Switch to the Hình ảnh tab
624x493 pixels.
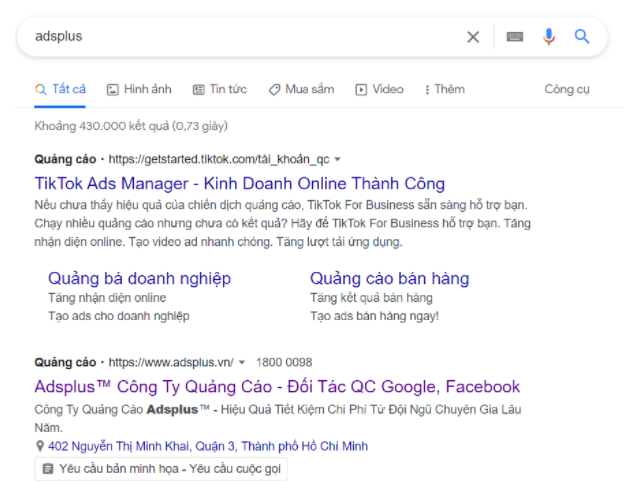tap(139, 89)
